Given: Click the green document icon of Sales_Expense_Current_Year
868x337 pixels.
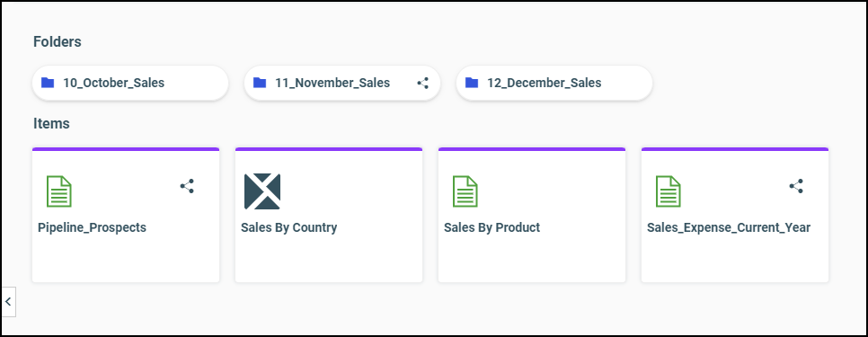Looking at the screenshot, I should tap(669, 191).
